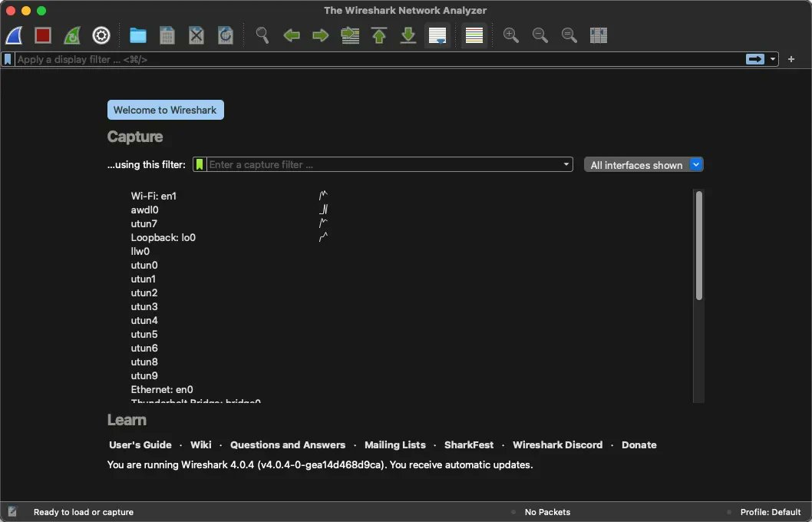Reload this capture file icon
The image size is (812, 522).
[226, 35]
